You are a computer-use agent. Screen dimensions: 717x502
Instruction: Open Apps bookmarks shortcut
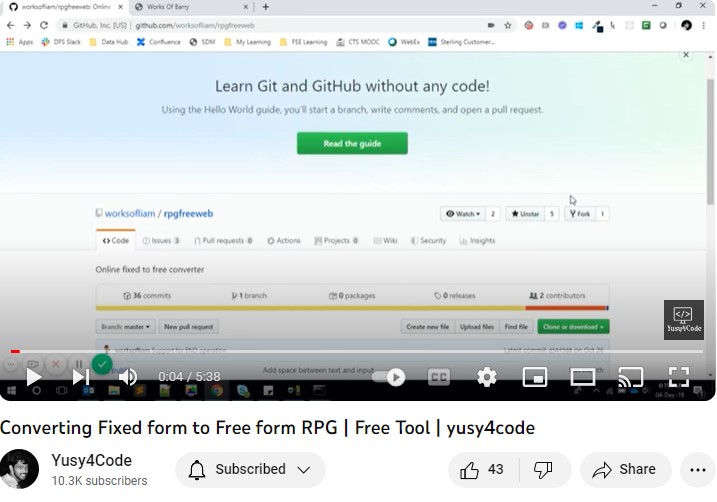20,42
